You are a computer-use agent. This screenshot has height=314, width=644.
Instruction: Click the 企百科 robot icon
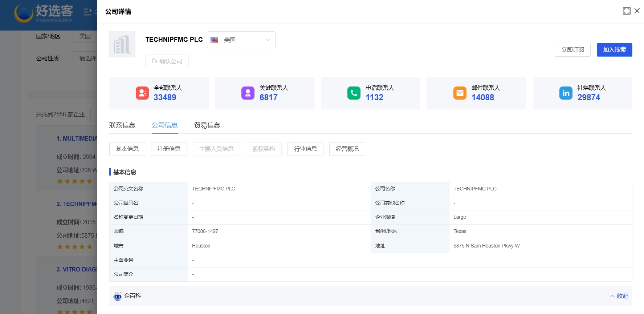pos(118,296)
